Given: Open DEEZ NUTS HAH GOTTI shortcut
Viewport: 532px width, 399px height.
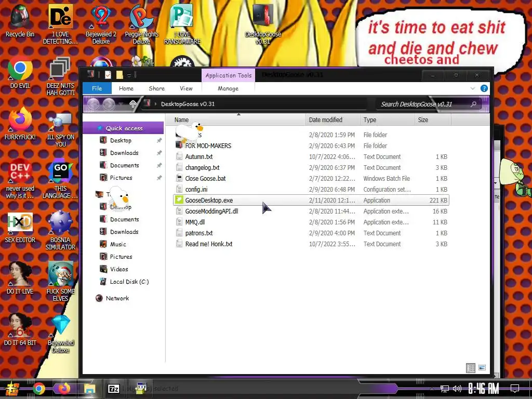Looking at the screenshot, I should click(60, 76).
